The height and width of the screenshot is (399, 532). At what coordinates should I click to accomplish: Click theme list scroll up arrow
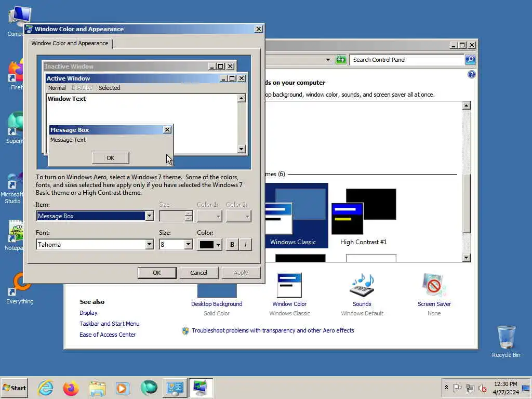tap(466, 105)
